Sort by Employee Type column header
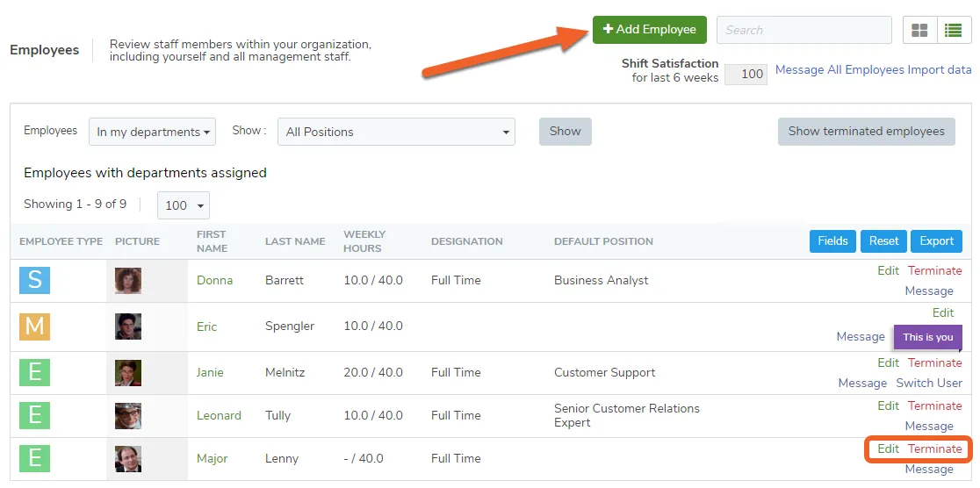980x488 pixels. [61, 241]
